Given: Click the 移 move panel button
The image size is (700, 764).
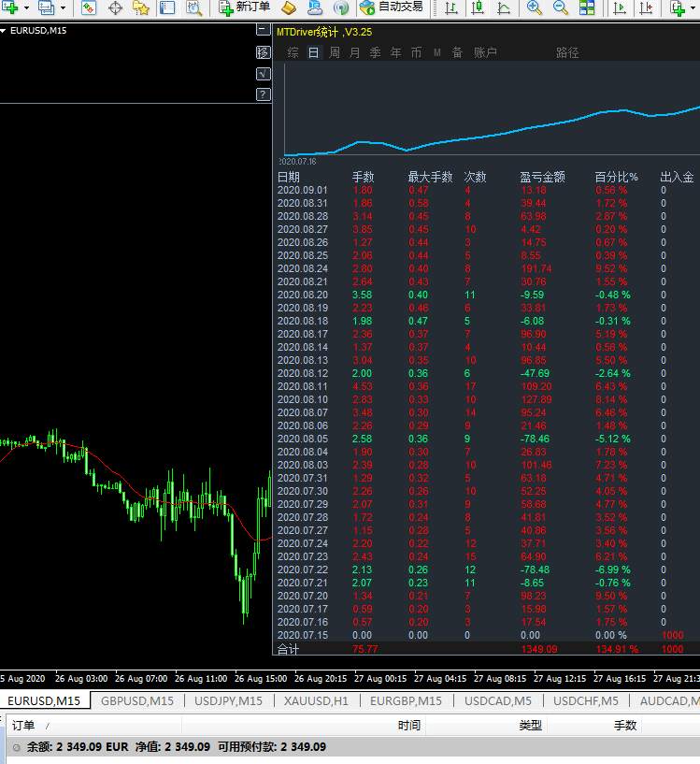Looking at the screenshot, I should click(x=263, y=52).
